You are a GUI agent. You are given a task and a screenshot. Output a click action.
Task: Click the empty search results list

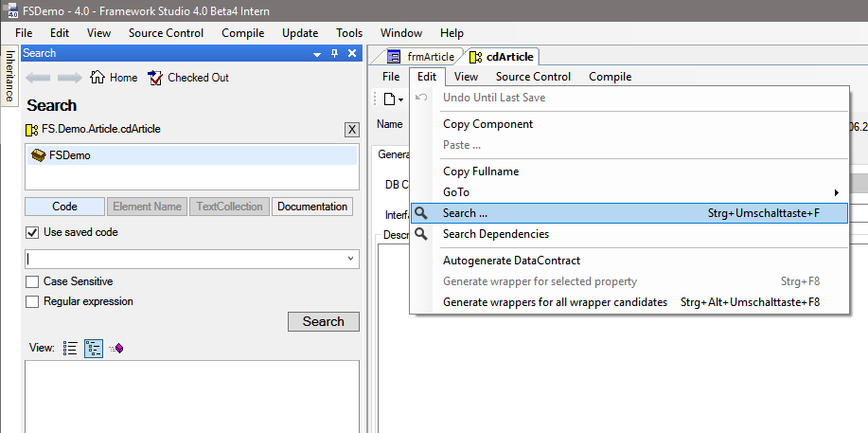192,396
